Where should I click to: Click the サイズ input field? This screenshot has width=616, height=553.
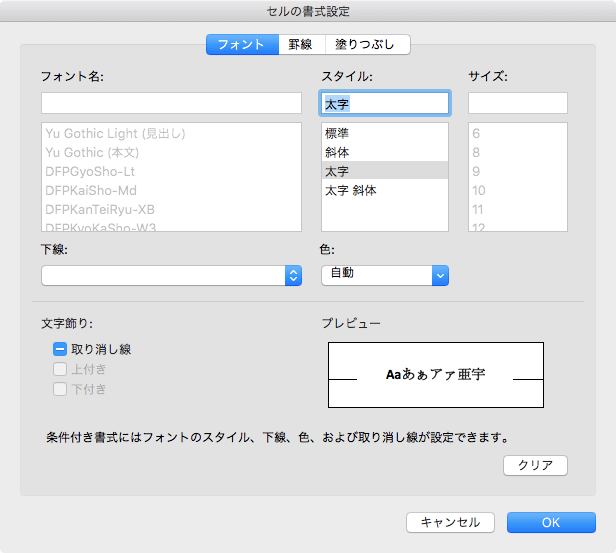518,103
